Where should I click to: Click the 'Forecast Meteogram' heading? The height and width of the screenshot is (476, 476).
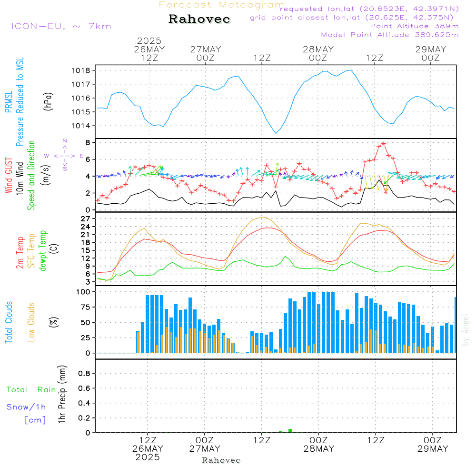[x=222, y=5]
